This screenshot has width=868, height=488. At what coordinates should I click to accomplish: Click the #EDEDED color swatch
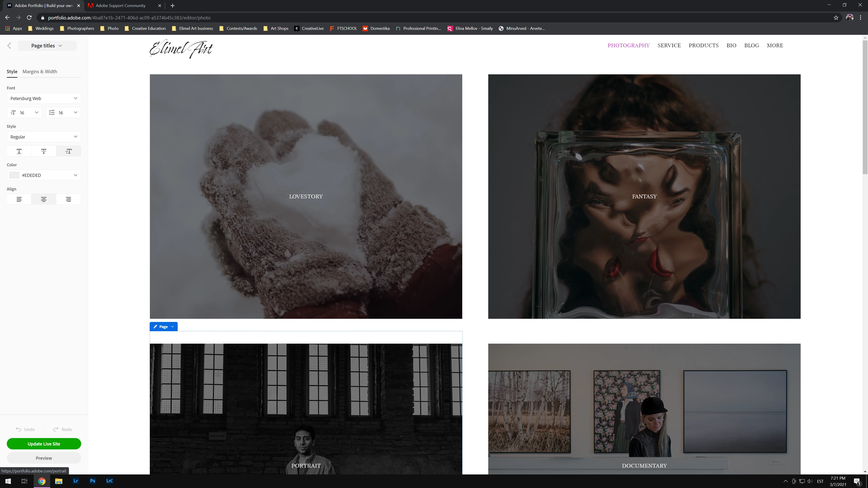coord(14,175)
